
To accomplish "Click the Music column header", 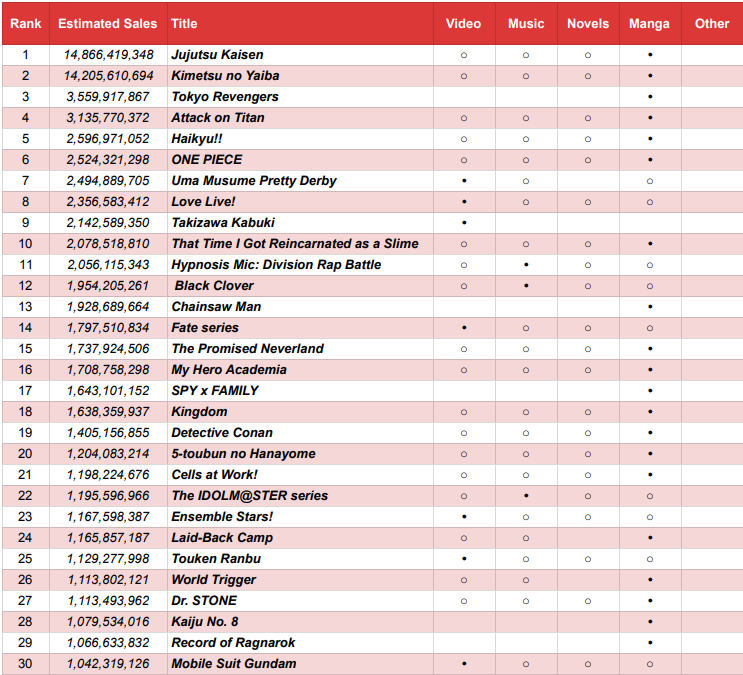I will (526, 24).
